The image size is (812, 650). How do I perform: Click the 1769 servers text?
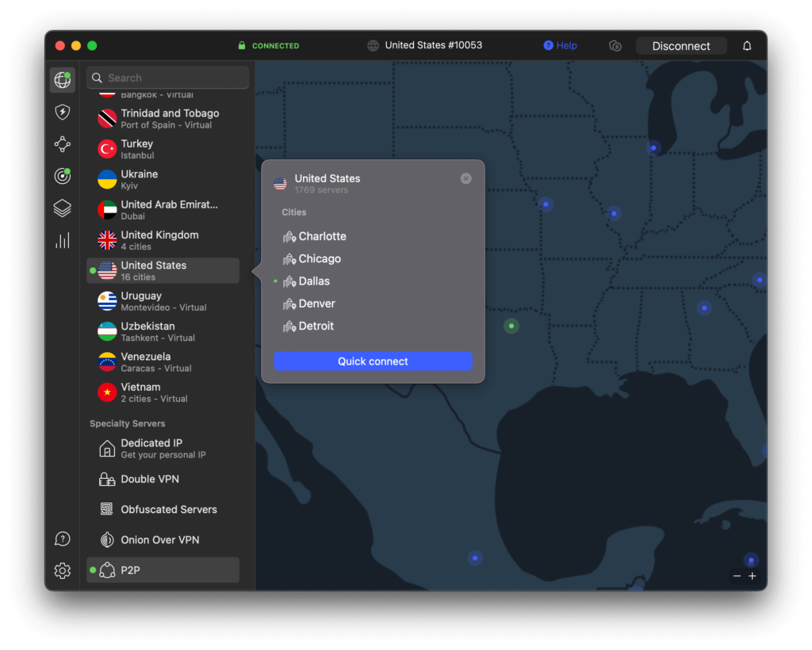(x=321, y=190)
